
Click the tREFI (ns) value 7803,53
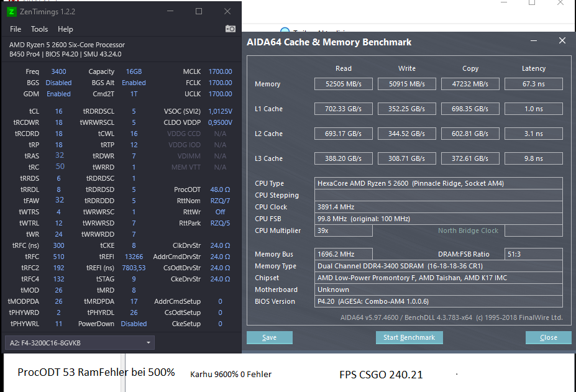[x=134, y=268]
